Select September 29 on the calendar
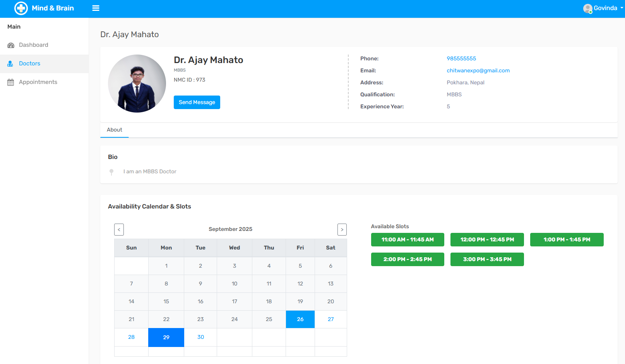 point(166,337)
